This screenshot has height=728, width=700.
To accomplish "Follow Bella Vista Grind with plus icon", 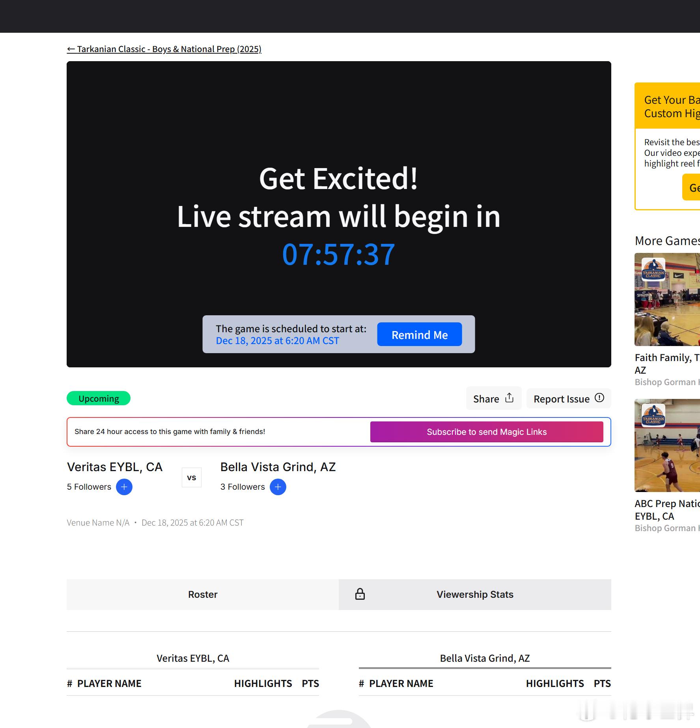I will click(x=278, y=487).
